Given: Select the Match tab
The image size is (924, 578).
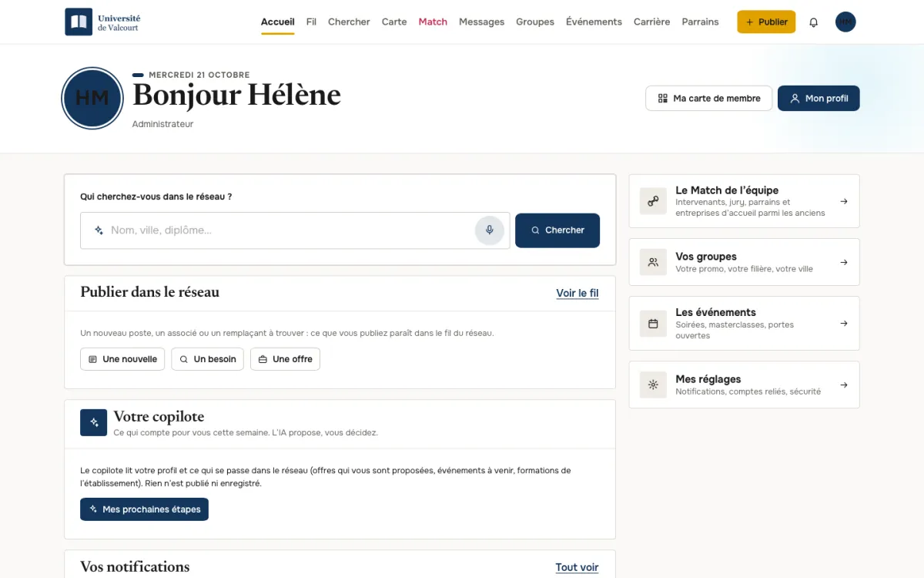Looking at the screenshot, I should [x=433, y=22].
